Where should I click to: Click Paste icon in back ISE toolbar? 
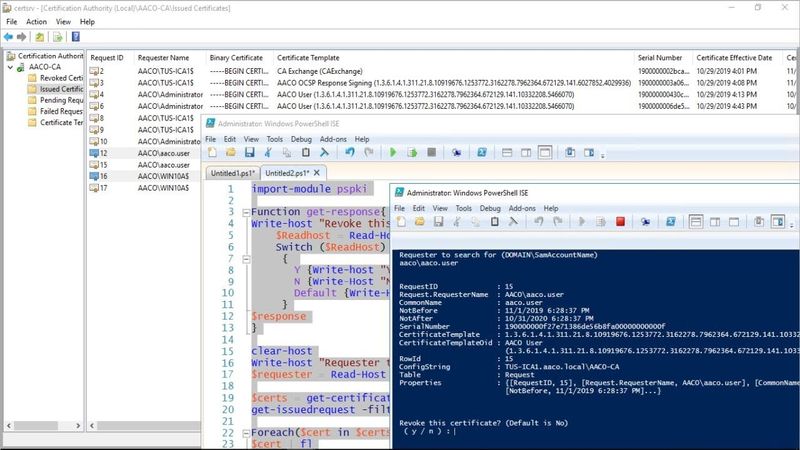pos(306,153)
